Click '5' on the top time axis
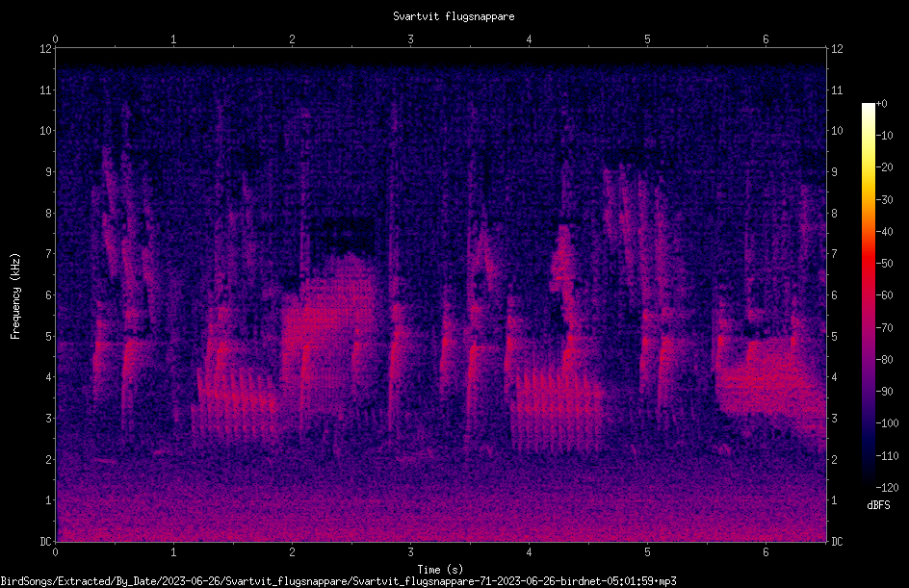The image size is (909, 588). (647, 39)
